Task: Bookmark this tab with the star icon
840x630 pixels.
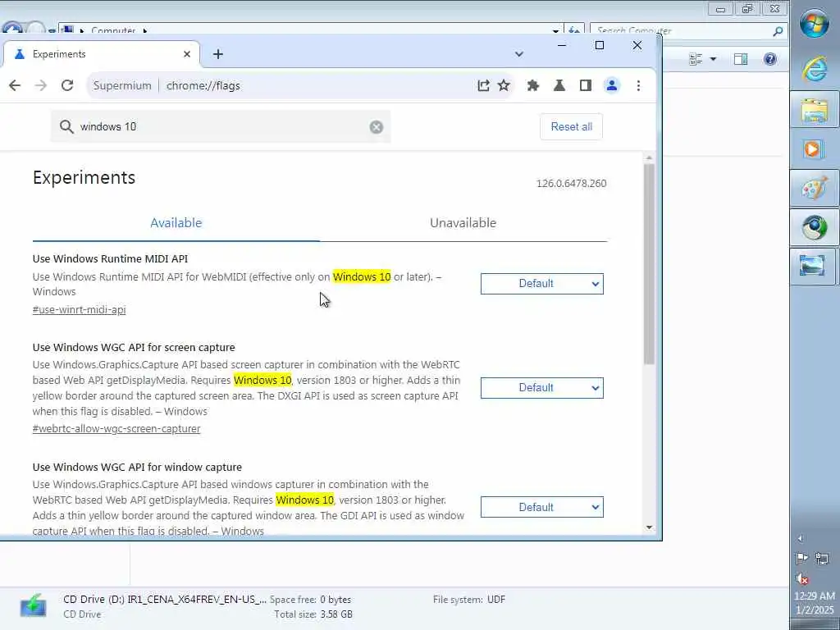Action: tap(504, 85)
